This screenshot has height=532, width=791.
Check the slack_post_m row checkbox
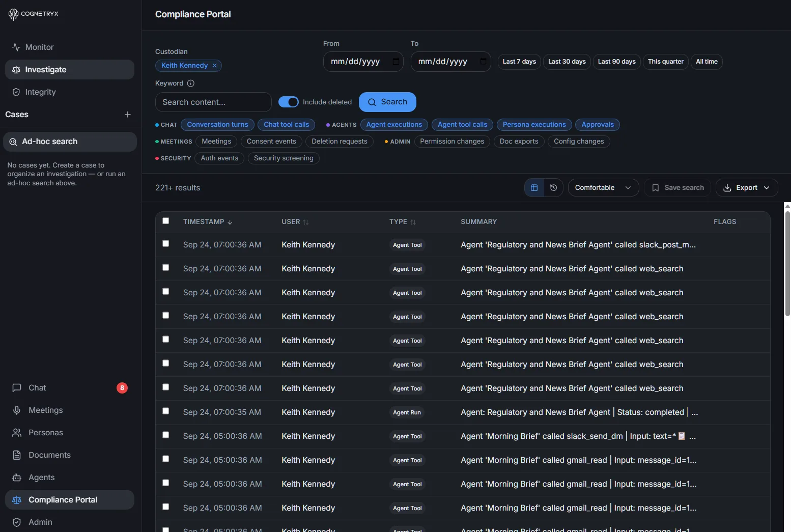pyautogui.click(x=165, y=244)
